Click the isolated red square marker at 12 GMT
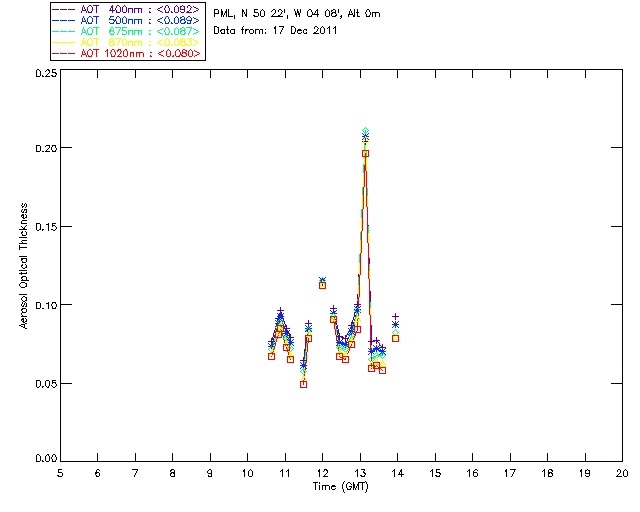Image resolution: width=640 pixels, height=512 pixels. (x=322, y=285)
